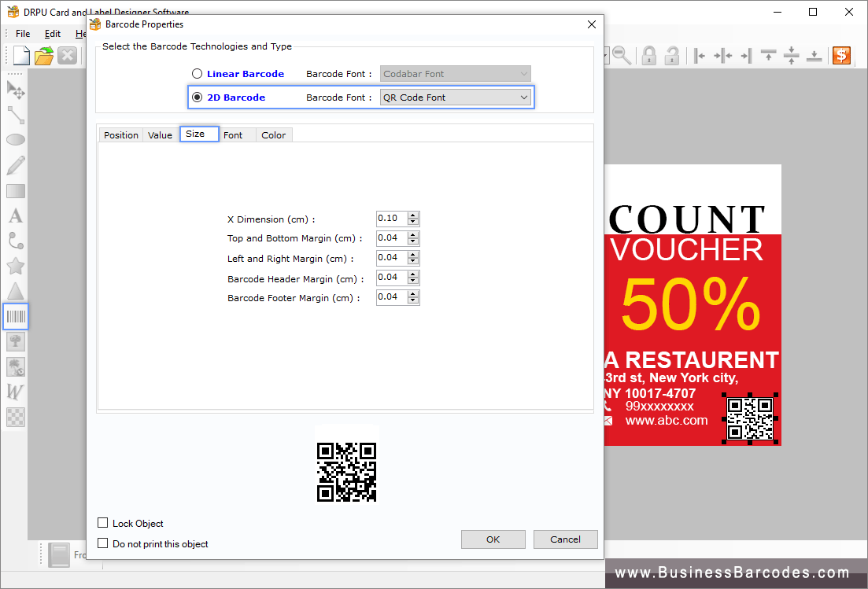
Task: Switch to the Color tab
Action: (x=274, y=135)
